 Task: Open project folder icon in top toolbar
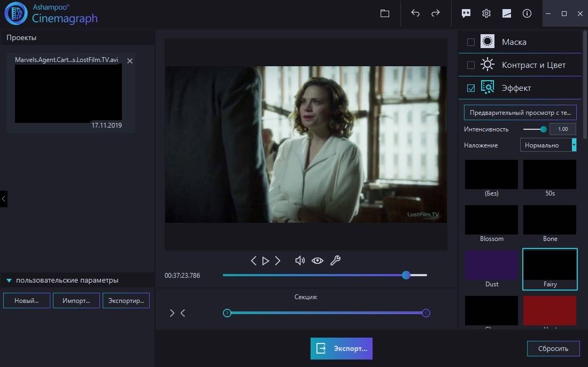(x=385, y=13)
